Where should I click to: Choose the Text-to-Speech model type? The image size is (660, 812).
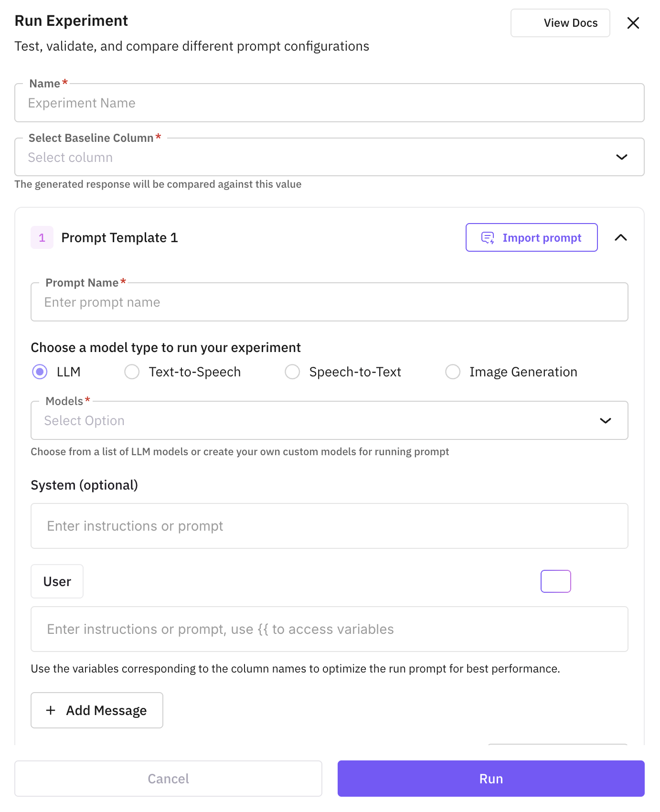point(132,372)
